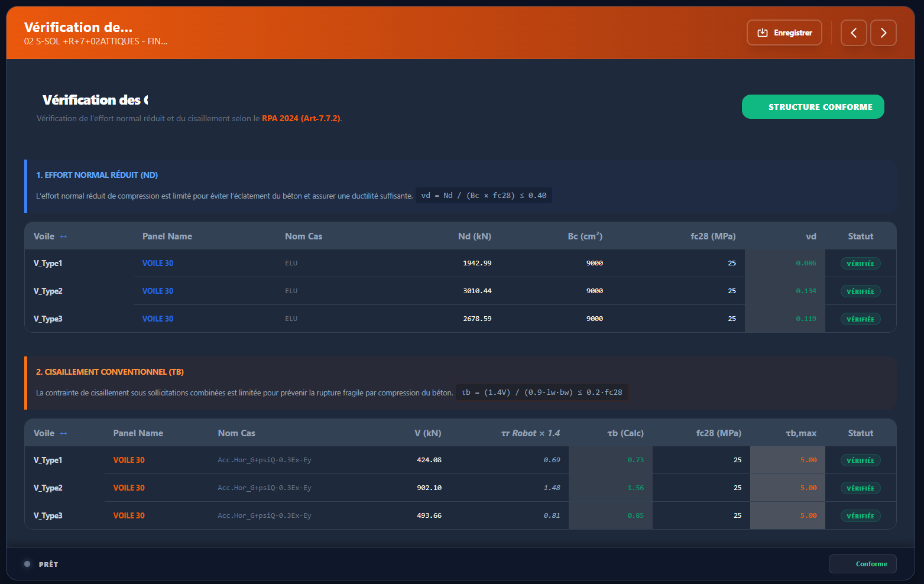Click the τr Robot × 1.4 column header
This screenshot has width=924, height=584.
tap(530, 433)
